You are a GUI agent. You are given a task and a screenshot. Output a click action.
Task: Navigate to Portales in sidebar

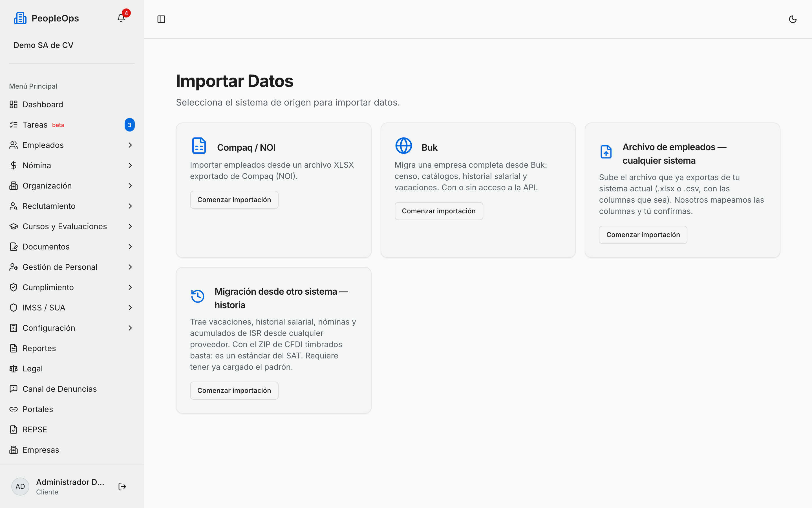[72, 409]
